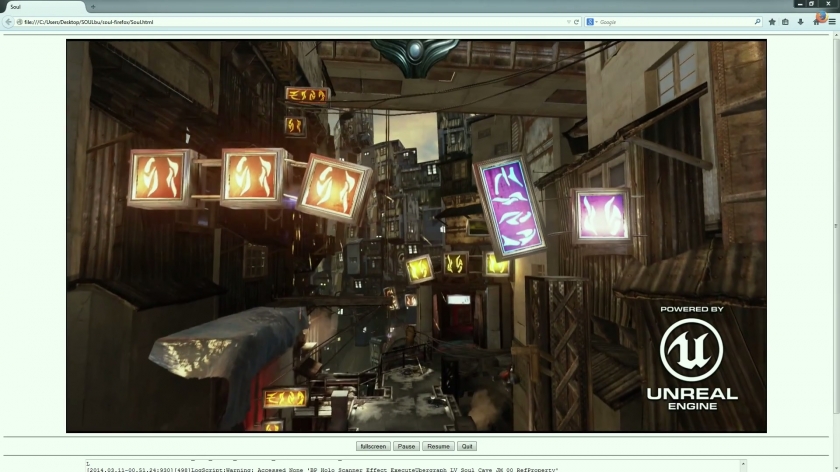This screenshot has width=840, height=472.
Task: Click the Resume button
Action: [438, 446]
